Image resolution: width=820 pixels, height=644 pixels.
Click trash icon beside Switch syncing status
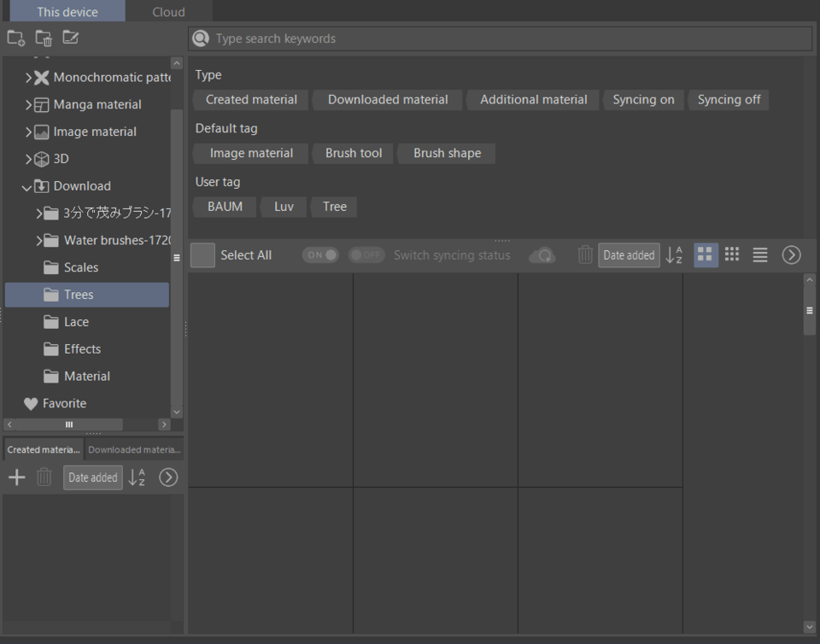point(584,255)
